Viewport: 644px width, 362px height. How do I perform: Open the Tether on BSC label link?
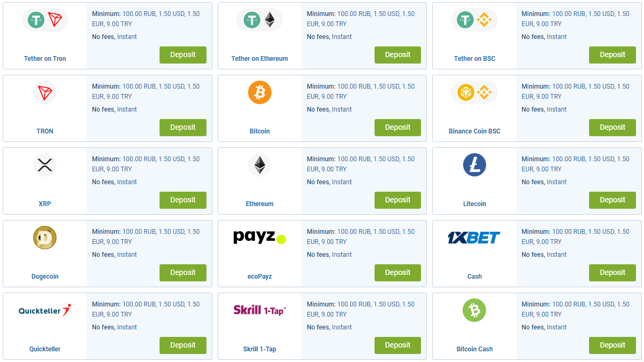click(x=474, y=59)
